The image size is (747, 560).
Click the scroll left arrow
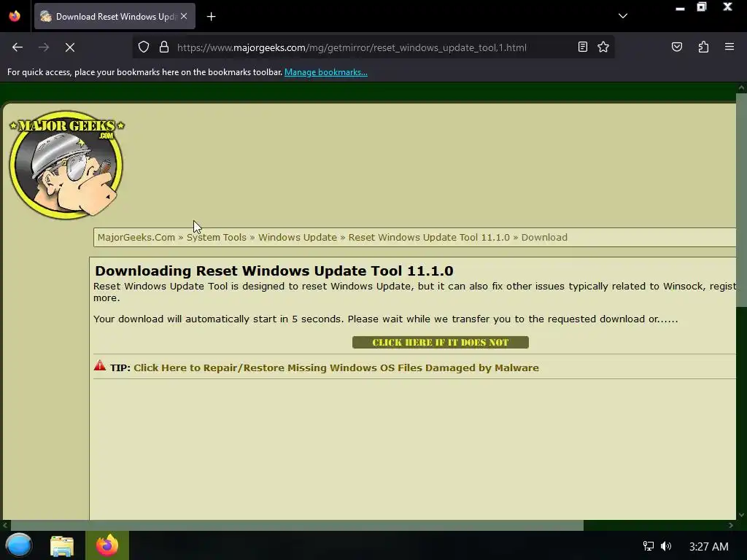[x=5, y=525]
